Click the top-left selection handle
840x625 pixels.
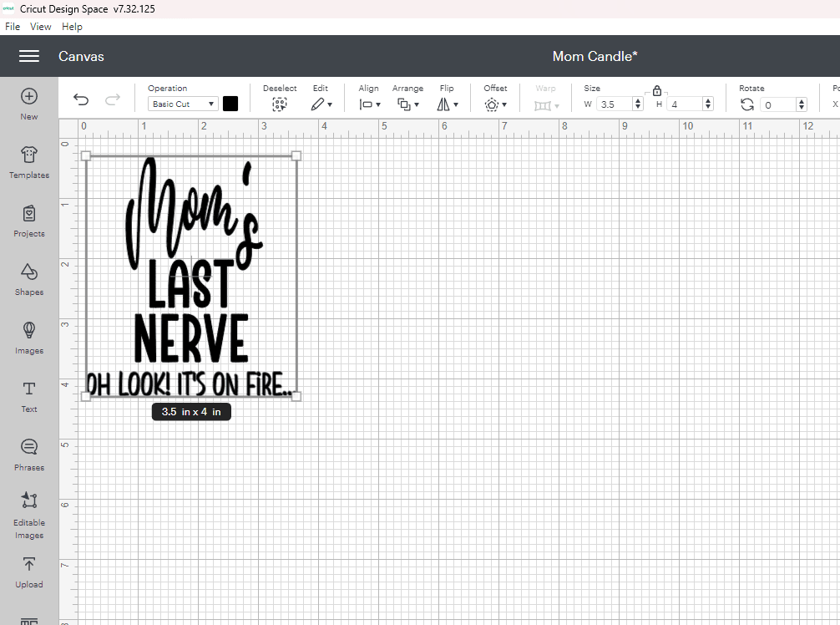[86, 156]
